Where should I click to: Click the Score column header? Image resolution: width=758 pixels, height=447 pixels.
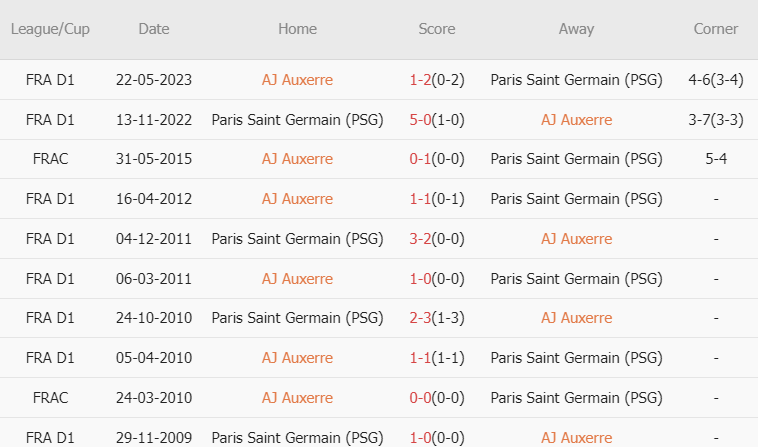[x=437, y=29]
